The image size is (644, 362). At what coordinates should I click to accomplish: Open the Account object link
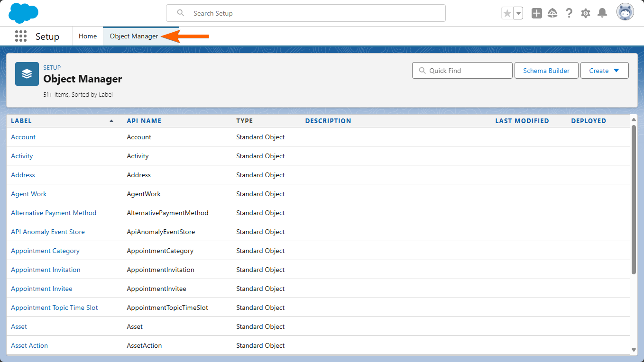pyautogui.click(x=23, y=137)
